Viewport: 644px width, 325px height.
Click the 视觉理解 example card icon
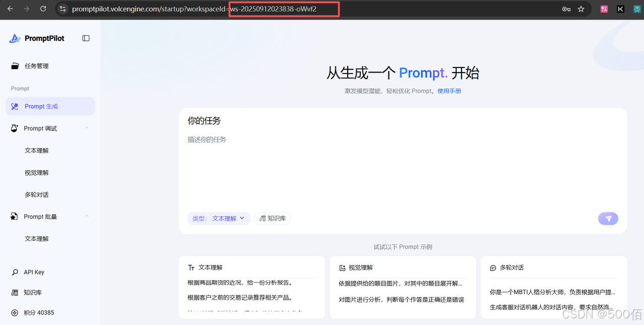[342, 268]
